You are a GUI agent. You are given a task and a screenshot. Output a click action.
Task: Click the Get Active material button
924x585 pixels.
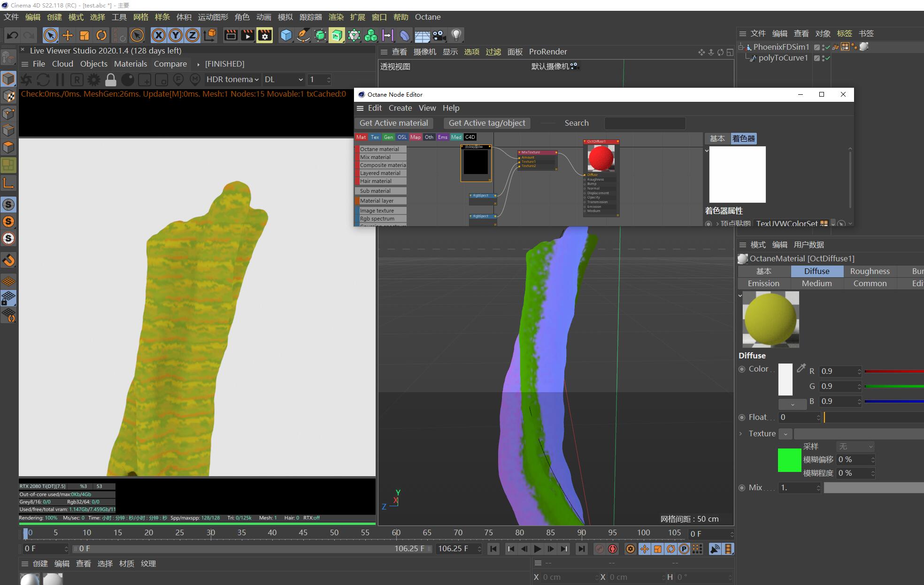click(393, 123)
